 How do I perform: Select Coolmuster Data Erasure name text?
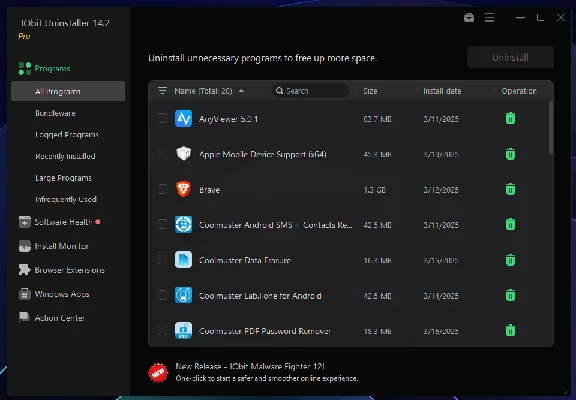click(x=245, y=260)
